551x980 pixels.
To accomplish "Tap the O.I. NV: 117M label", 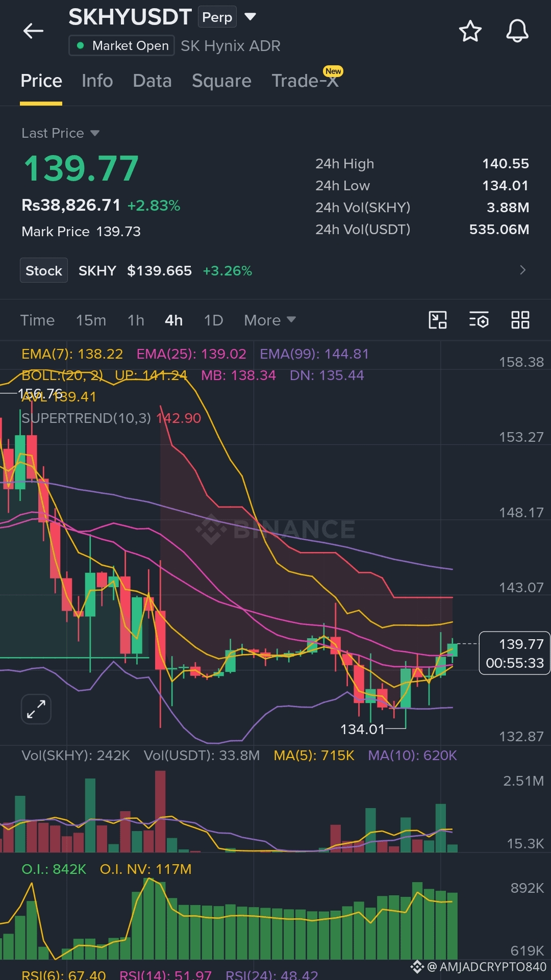I will [145, 869].
